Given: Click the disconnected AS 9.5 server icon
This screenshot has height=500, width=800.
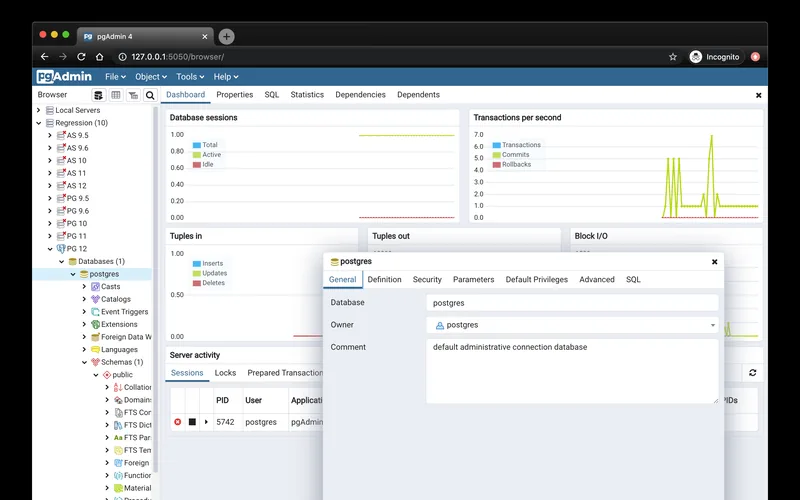Looking at the screenshot, I should [x=61, y=135].
